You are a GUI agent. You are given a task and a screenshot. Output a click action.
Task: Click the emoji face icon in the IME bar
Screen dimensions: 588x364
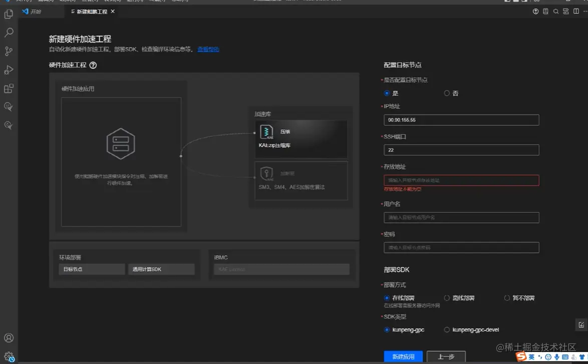click(548, 357)
